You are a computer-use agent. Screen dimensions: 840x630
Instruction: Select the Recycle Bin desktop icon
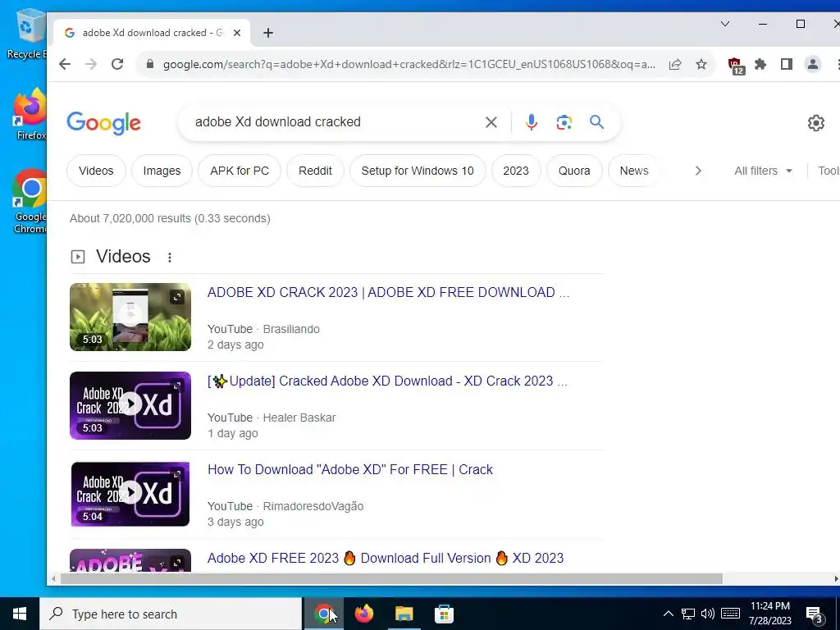point(27,33)
